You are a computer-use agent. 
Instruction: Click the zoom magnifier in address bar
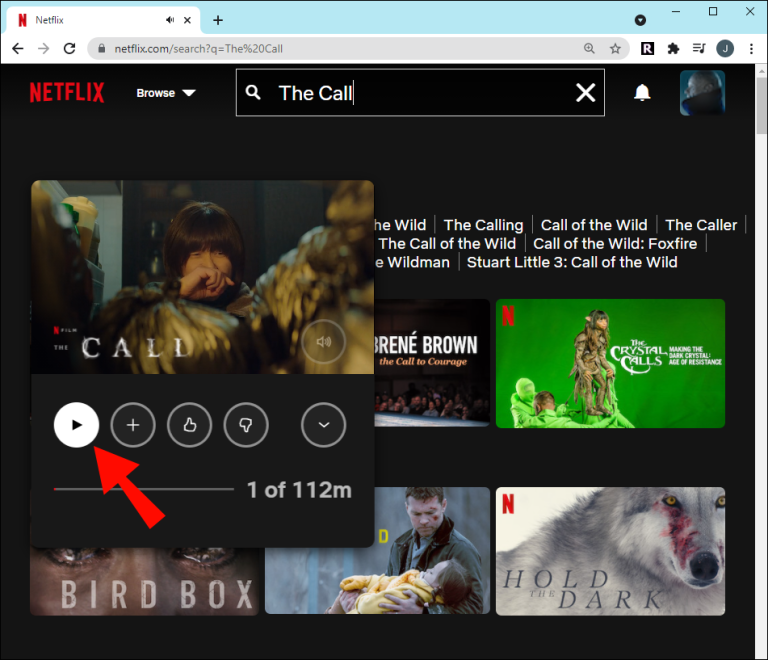[x=589, y=48]
